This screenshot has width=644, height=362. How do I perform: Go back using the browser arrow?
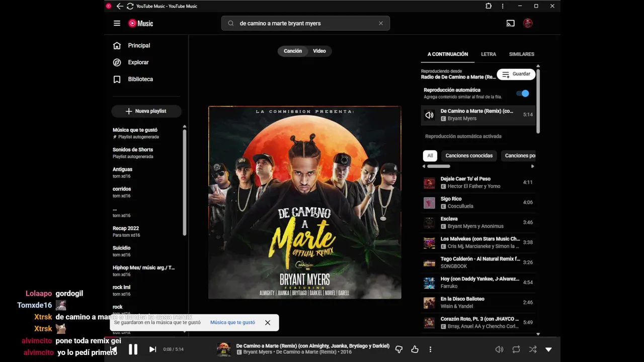[x=120, y=6]
